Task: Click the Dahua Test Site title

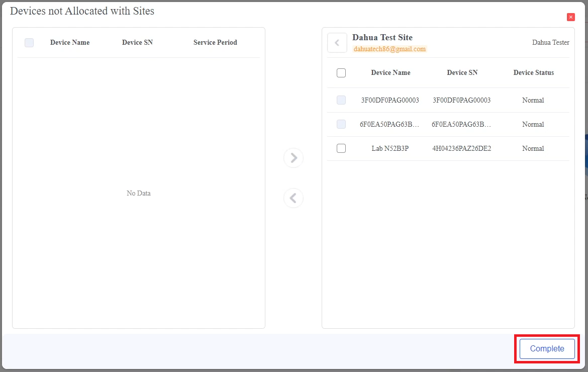Action: [382, 38]
